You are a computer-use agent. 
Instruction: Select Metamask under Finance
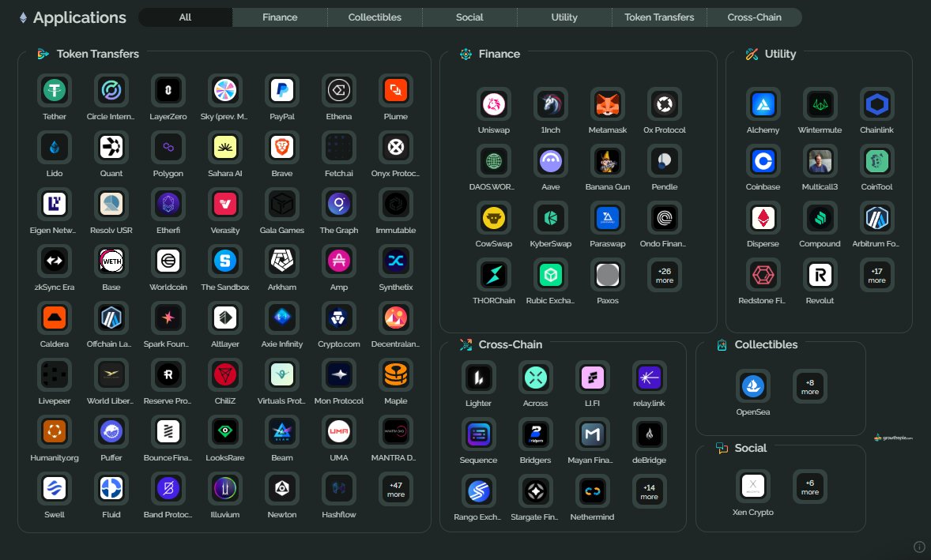click(607, 103)
